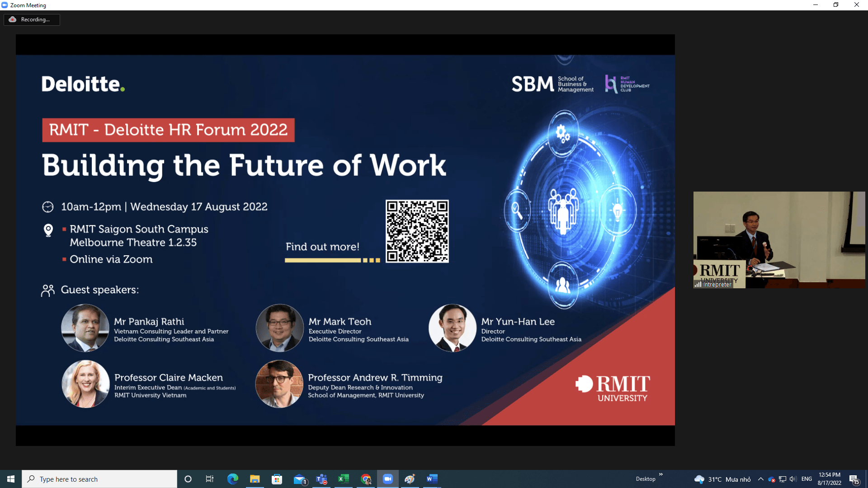Close the Zoom Meeting window

coord(857,5)
